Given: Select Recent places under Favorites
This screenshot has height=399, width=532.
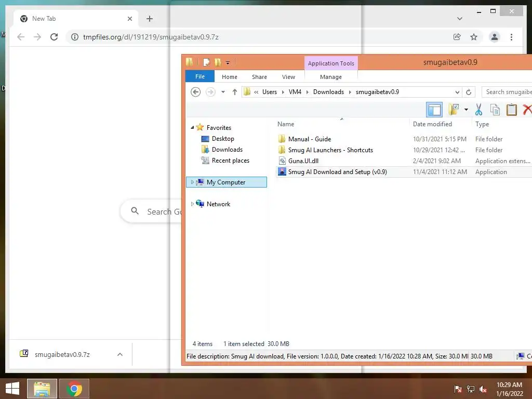Looking at the screenshot, I should [x=230, y=160].
